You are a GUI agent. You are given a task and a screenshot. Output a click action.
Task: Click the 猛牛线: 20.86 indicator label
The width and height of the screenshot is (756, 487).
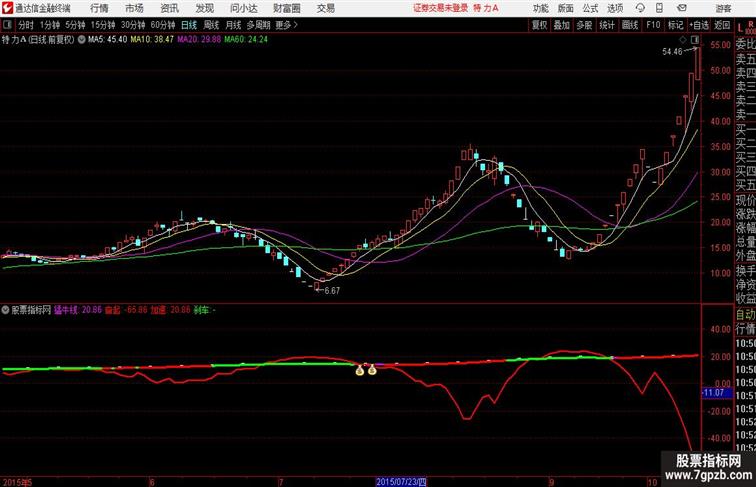tap(78, 310)
